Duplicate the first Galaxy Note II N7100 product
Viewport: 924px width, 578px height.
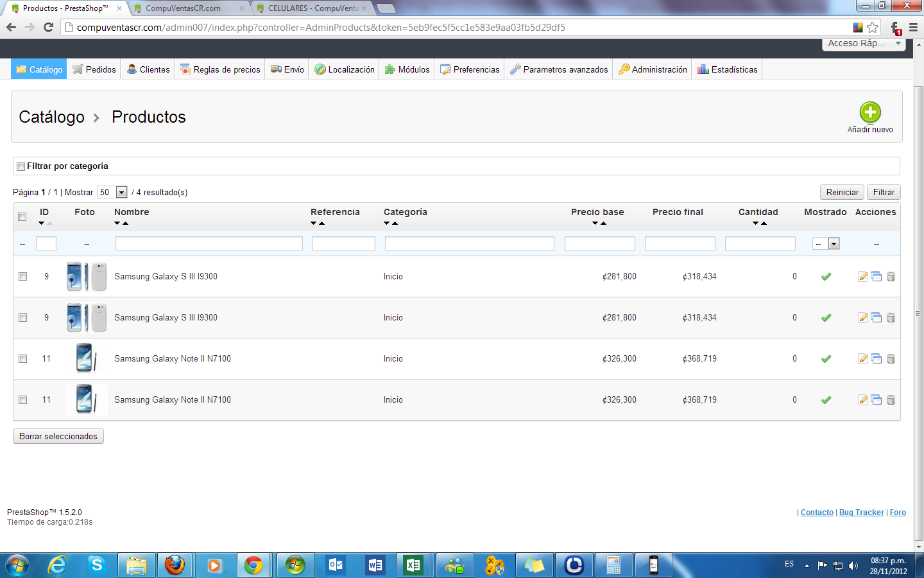point(877,359)
